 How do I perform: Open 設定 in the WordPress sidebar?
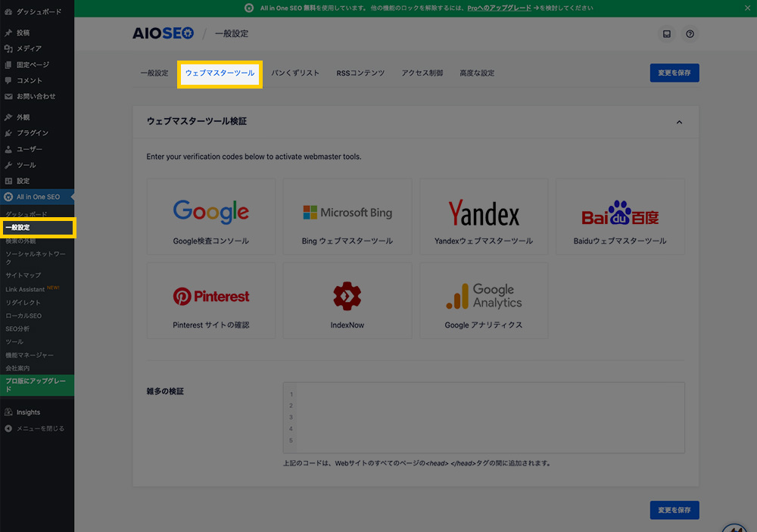[37, 181]
